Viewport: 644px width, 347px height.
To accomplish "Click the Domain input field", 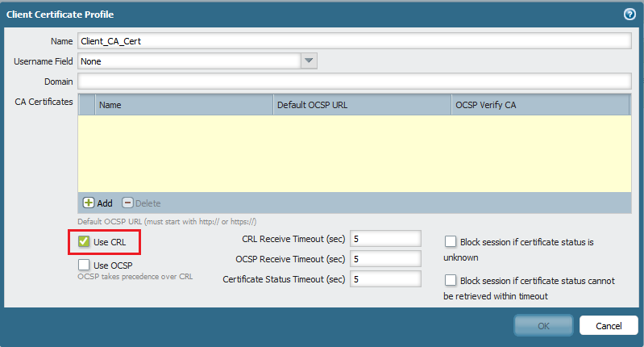I will point(355,82).
